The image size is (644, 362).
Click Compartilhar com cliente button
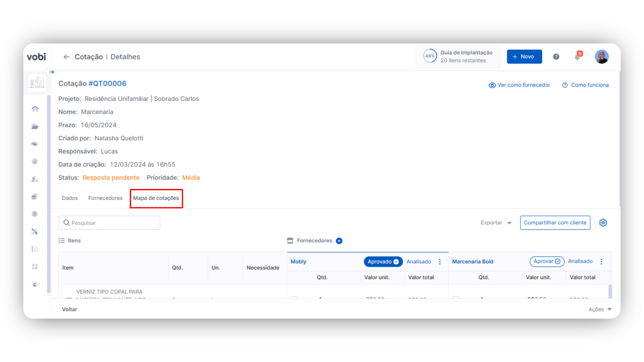point(555,223)
